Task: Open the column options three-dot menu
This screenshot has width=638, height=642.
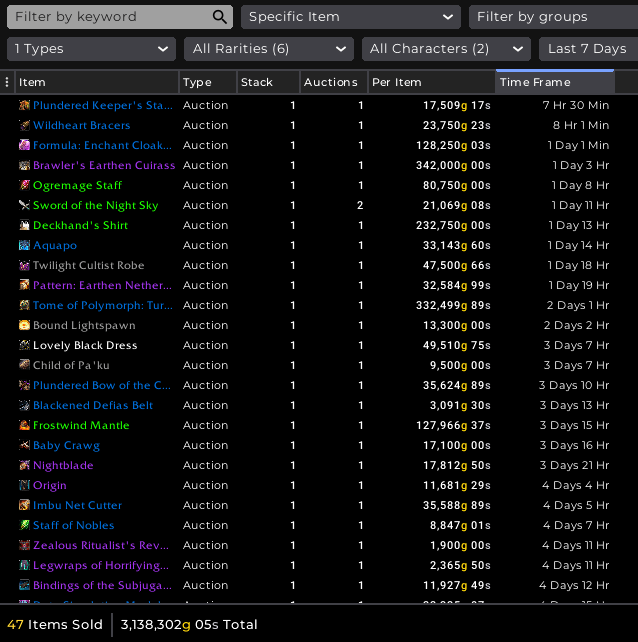Action: pyautogui.click(x=8, y=82)
